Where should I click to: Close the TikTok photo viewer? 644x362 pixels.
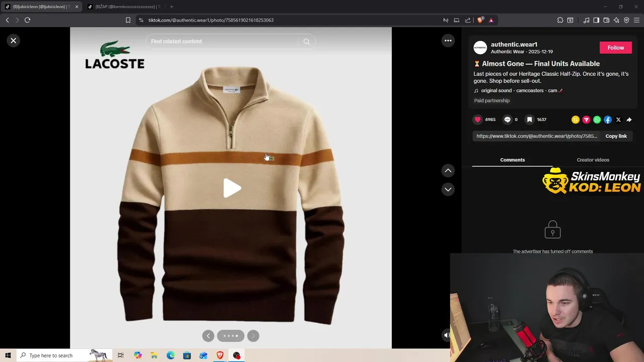(x=14, y=41)
